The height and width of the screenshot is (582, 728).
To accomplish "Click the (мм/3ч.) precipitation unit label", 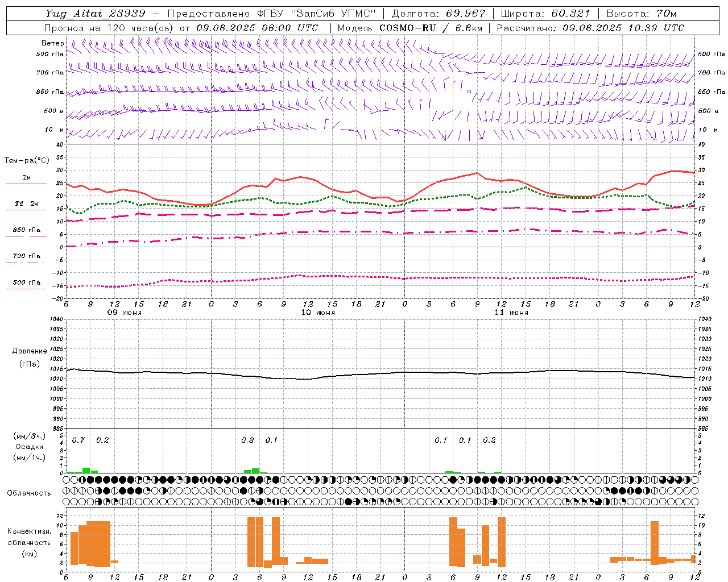I will click(x=30, y=436).
